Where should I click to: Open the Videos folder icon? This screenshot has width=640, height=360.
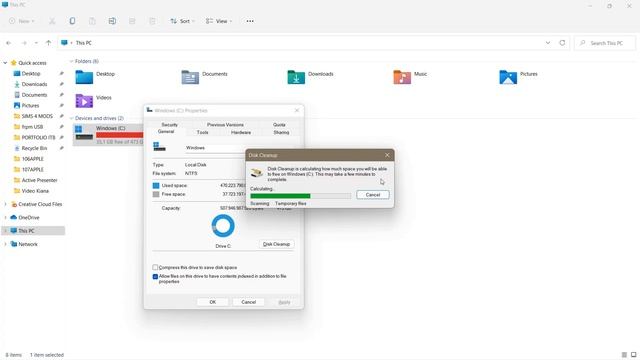(x=84, y=100)
